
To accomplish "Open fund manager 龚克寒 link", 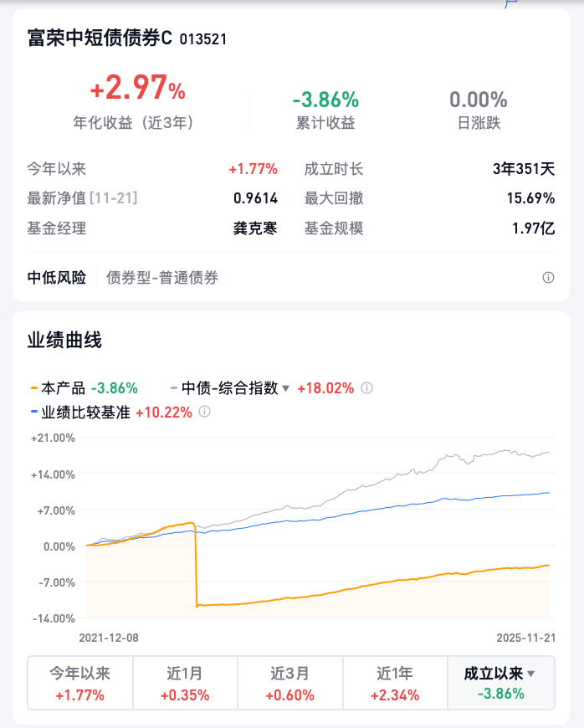I will pyautogui.click(x=255, y=228).
